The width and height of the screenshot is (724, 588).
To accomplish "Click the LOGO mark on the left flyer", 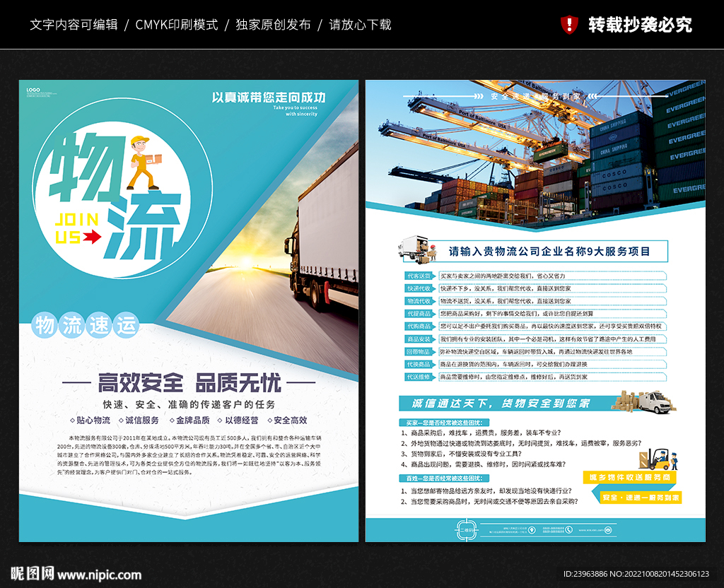I will tap(33, 90).
